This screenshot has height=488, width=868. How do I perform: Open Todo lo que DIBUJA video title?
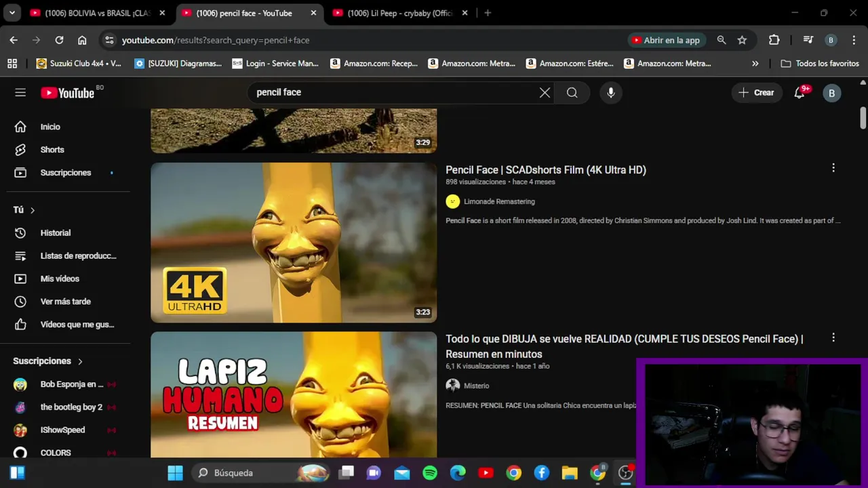[x=624, y=346]
